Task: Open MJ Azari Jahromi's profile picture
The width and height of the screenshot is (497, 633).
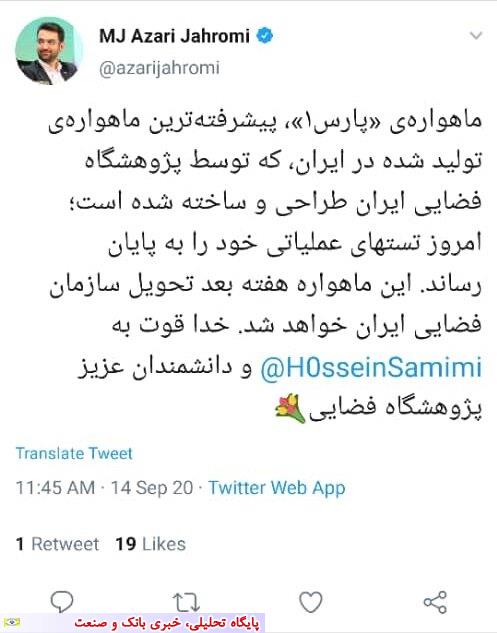Action: [49, 51]
